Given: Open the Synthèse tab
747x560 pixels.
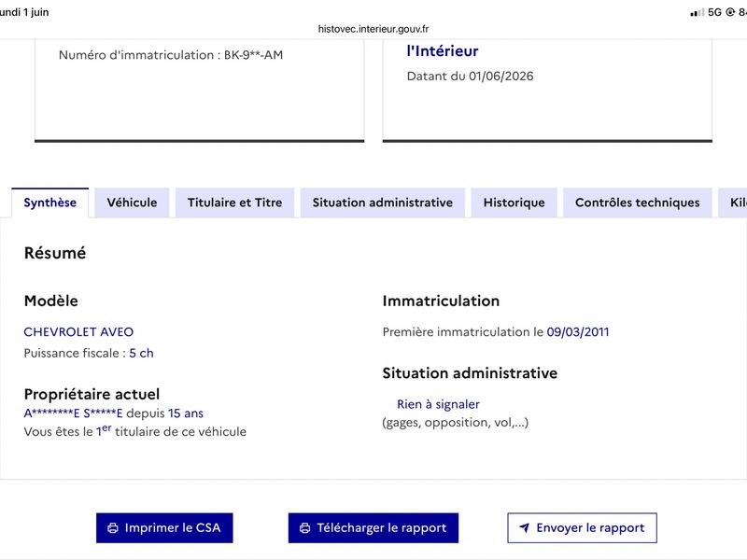Looking at the screenshot, I should (x=50, y=203).
